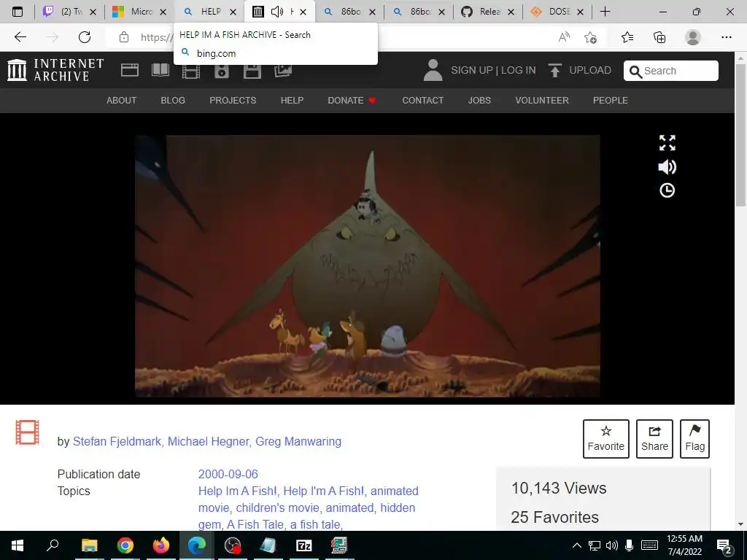The width and height of the screenshot is (747, 560).
Task: Open Edge Settings and more menu
Action: 726,37
